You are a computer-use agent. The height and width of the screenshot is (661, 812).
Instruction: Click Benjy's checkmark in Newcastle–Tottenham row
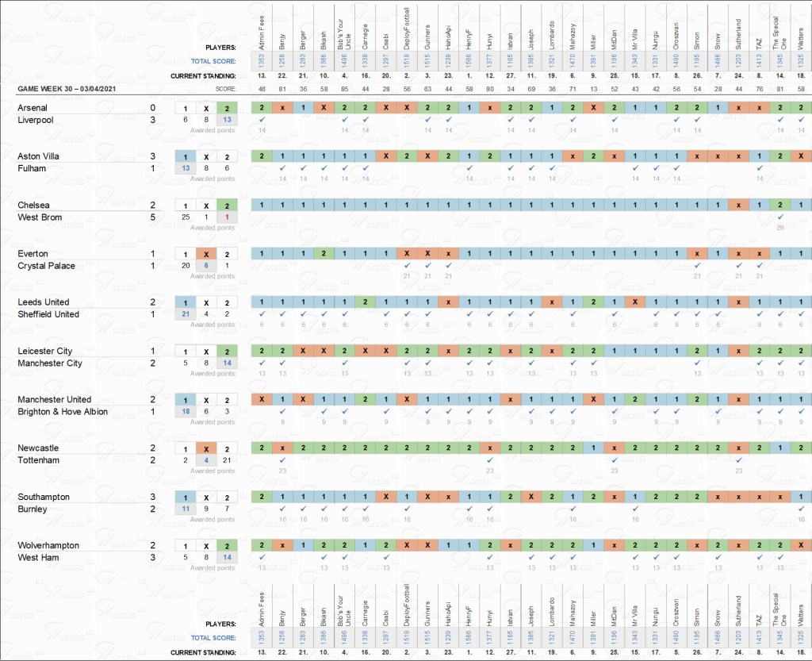tap(282, 461)
